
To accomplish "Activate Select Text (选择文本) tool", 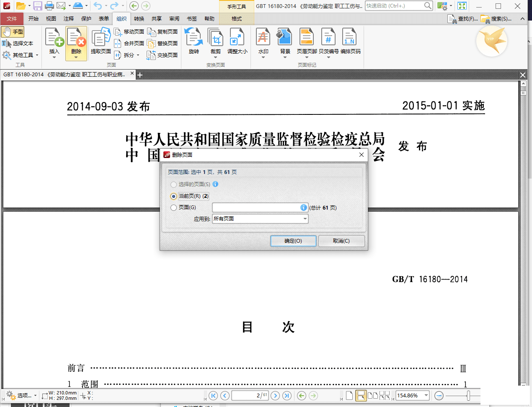I will pos(18,44).
